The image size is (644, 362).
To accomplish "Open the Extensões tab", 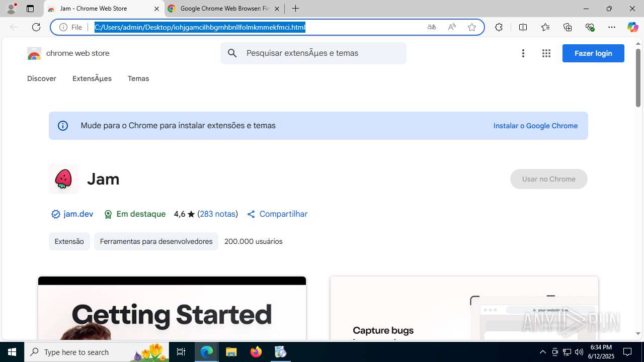I will click(x=92, y=78).
